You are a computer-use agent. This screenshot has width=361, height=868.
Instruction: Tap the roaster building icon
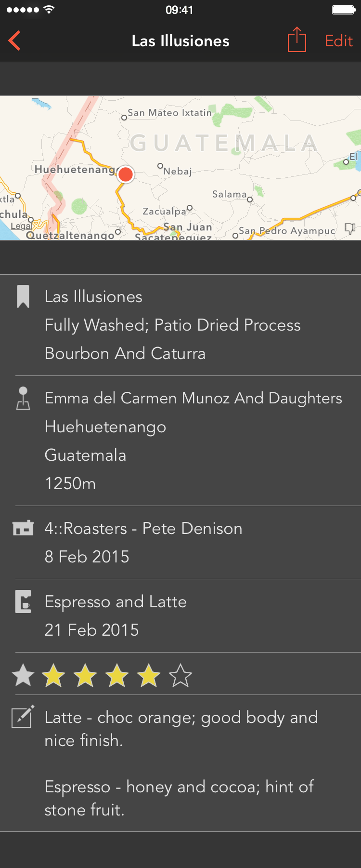click(23, 528)
